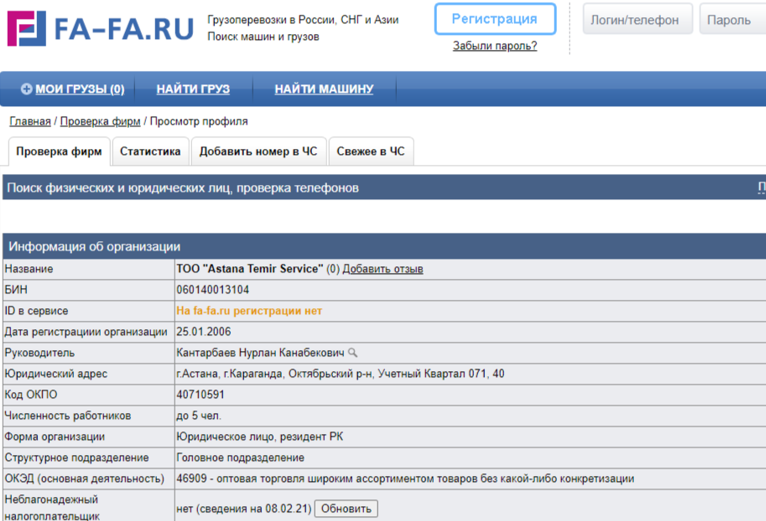Focus the Логин/телефон input field
The height and width of the screenshot is (521, 766).
[634, 20]
